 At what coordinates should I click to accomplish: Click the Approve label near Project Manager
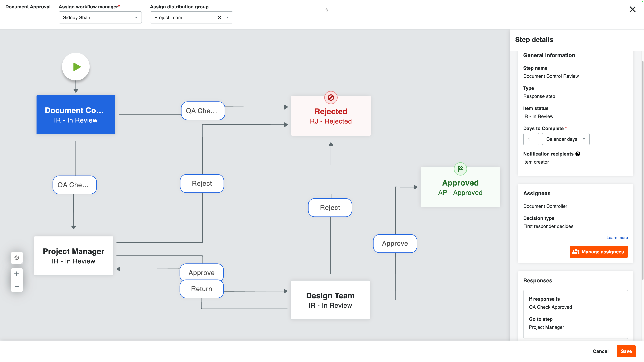201,273
